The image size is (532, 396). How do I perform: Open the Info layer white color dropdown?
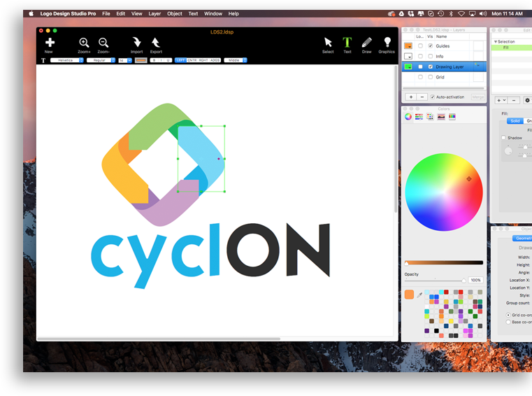pyautogui.click(x=408, y=57)
